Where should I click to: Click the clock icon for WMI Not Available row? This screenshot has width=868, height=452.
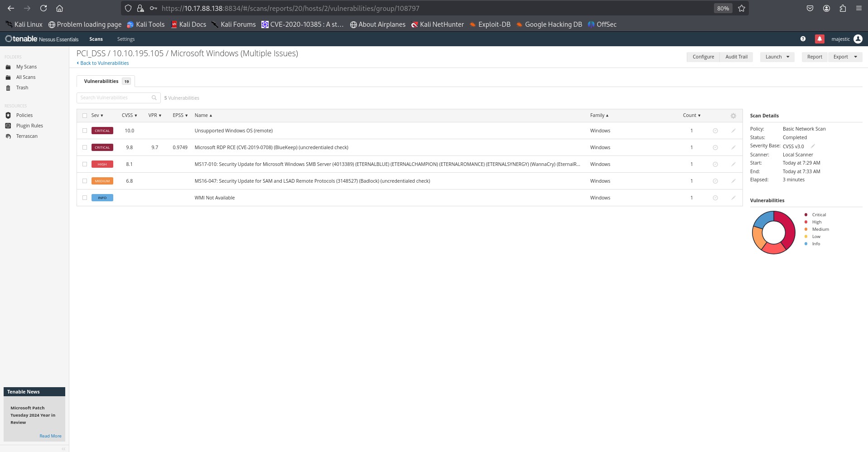[715, 198]
